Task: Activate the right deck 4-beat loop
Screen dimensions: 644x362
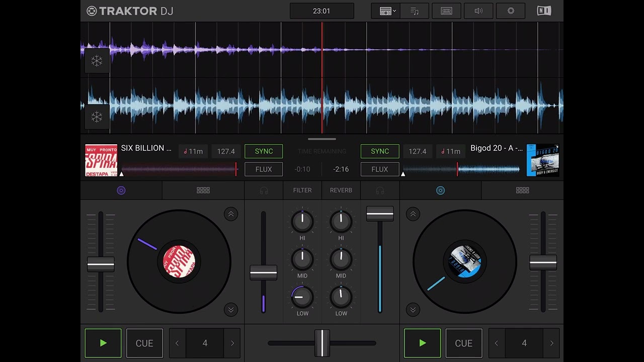Action: pos(524,343)
